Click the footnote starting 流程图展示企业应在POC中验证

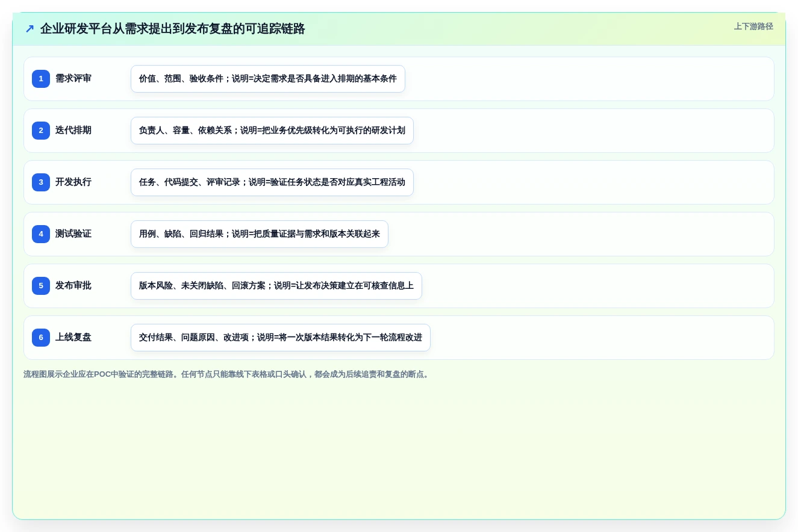tap(227, 374)
